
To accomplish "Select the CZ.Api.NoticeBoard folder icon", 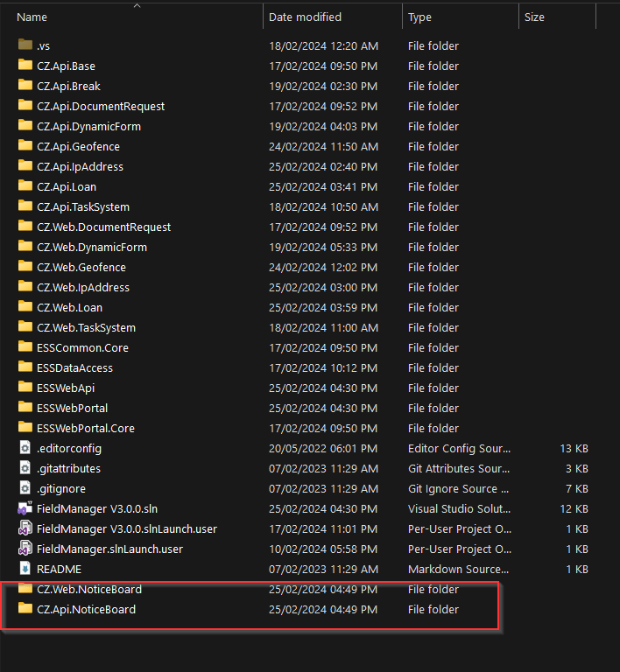I will pyautogui.click(x=25, y=608).
